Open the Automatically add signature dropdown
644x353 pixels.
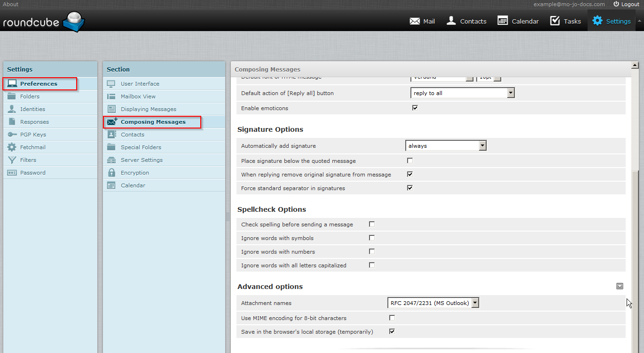point(446,146)
